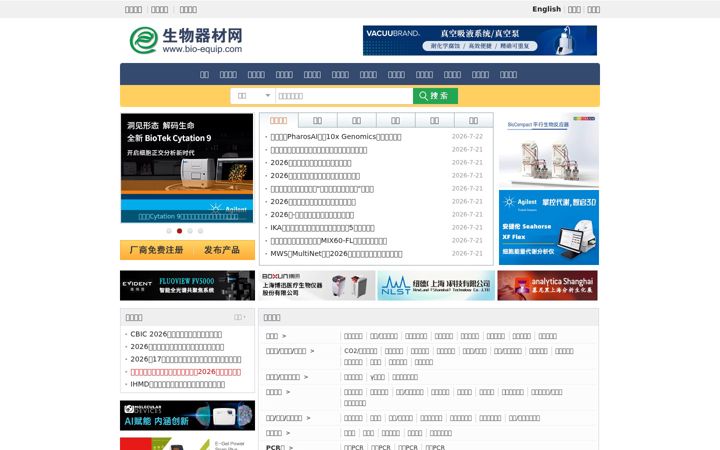Expand the PCR category row
Image resolution: width=720 pixels, height=450 pixels.
coord(279,447)
